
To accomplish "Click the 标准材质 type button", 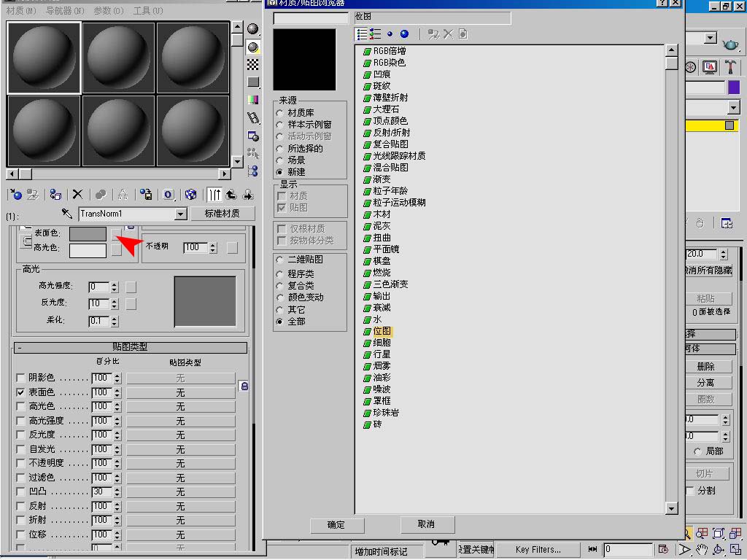I will [222, 214].
